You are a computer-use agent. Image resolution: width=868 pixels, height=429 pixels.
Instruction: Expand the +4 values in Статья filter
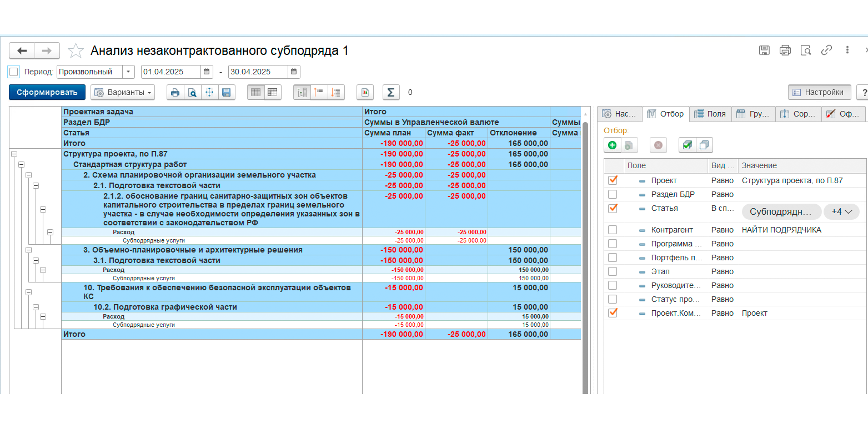tap(841, 211)
